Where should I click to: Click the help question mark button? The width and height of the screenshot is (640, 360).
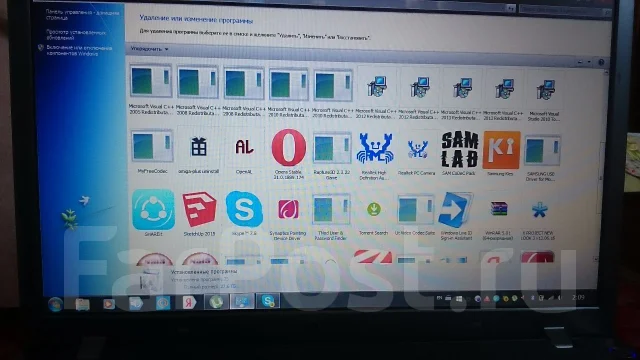pos(601,62)
